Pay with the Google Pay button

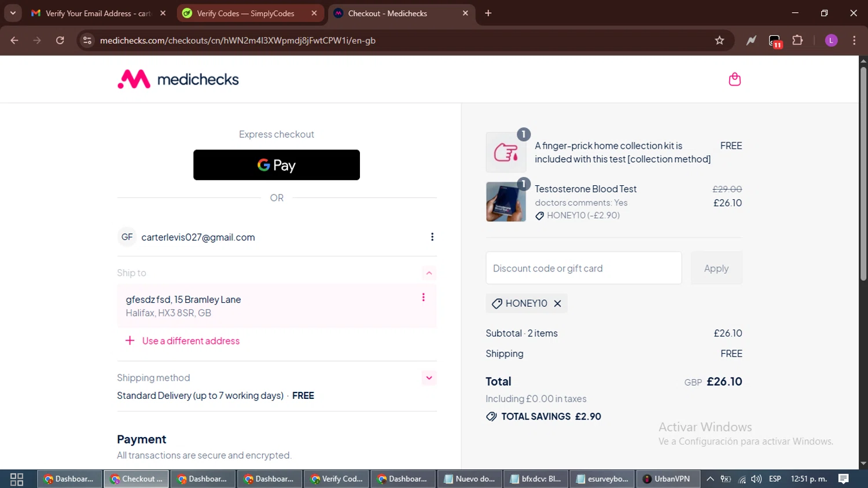(277, 165)
